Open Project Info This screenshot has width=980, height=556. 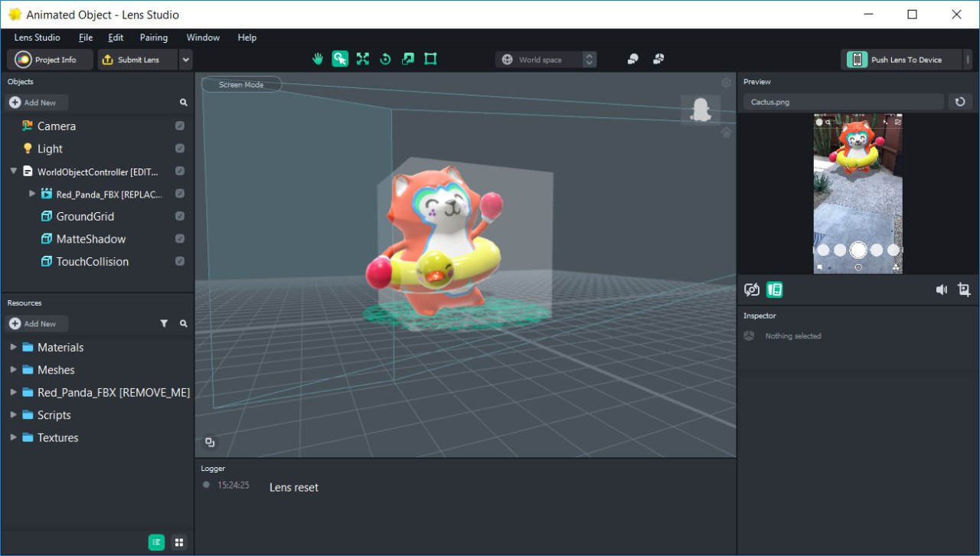coord(50,60)
